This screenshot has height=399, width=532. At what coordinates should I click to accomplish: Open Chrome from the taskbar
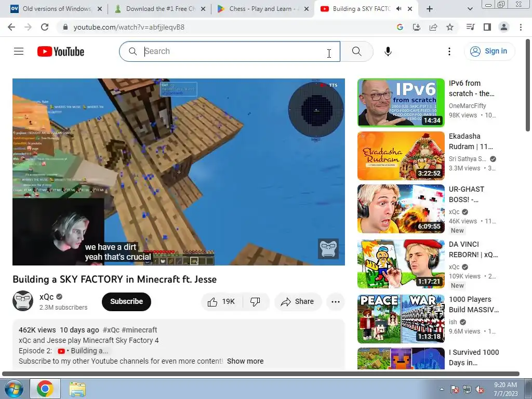45,389
